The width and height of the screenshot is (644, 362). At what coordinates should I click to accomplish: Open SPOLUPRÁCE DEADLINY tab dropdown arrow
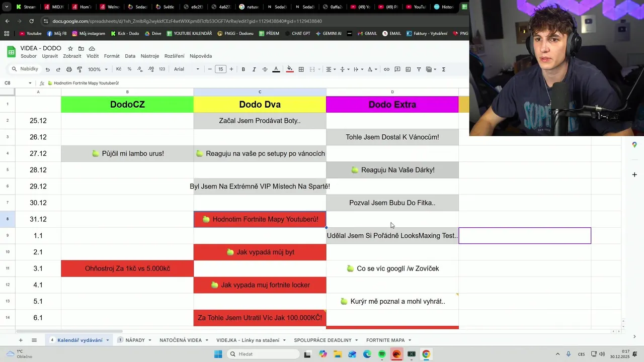[x=356, y=340]
